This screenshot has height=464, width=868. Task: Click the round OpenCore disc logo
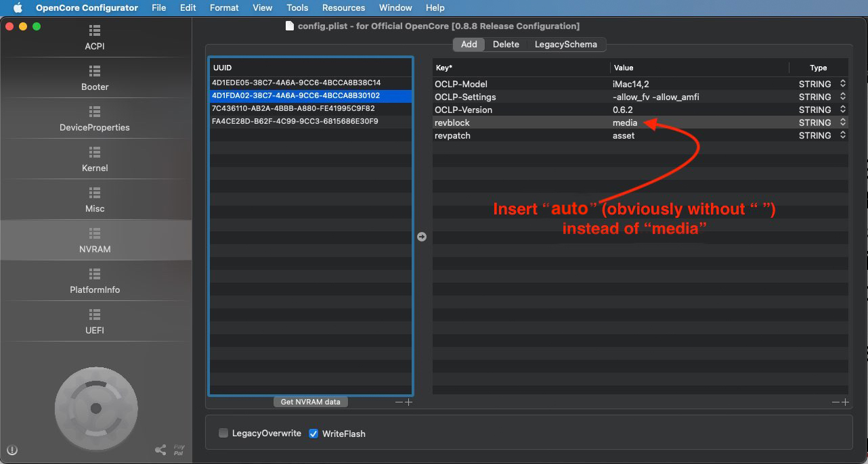pyautogui.click(x=95, y=408)
